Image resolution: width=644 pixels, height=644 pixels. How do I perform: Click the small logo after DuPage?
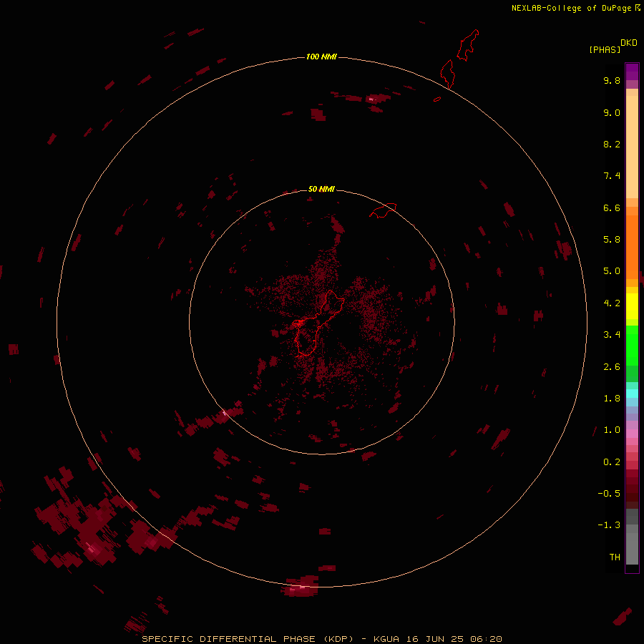pos(638,7)
